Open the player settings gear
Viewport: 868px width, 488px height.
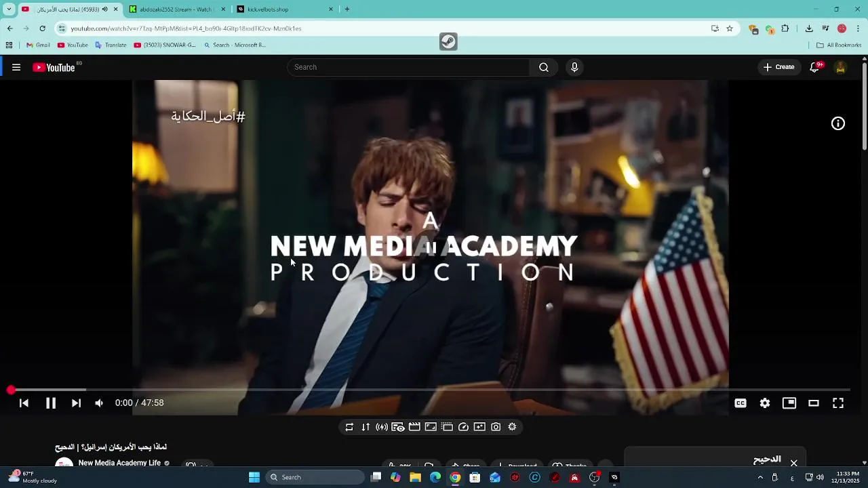tap(765, 403)
